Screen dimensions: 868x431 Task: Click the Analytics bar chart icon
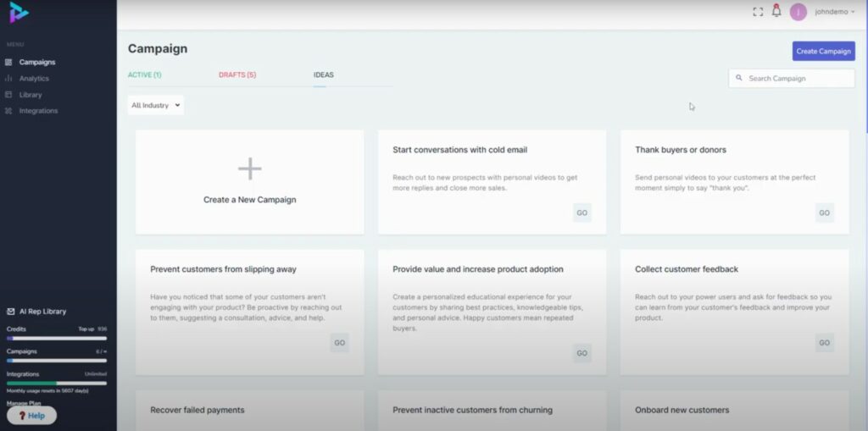click(x=9, y=79)
